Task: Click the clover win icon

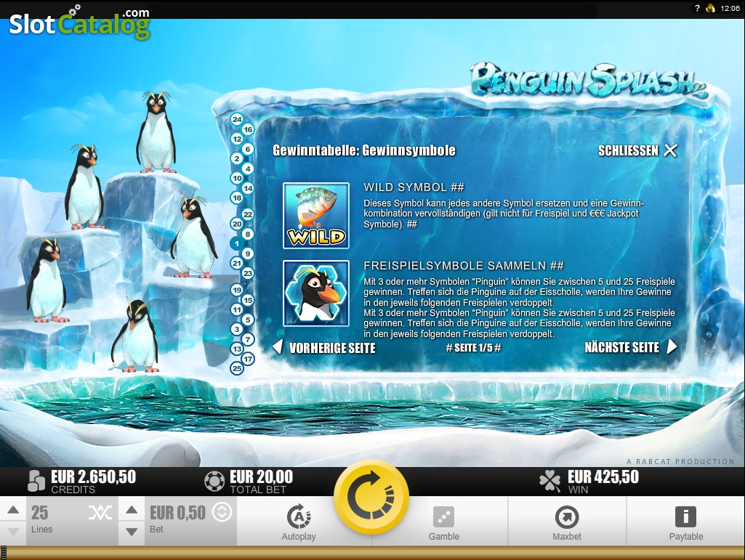Action: tap(549, 481)
